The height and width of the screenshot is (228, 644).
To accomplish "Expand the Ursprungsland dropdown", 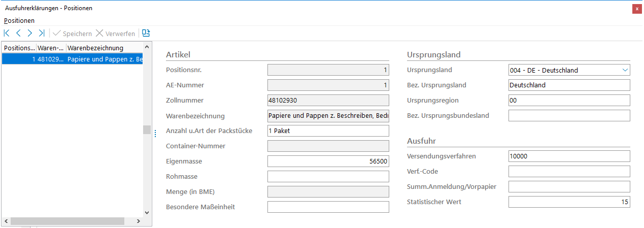I will 624,70.
